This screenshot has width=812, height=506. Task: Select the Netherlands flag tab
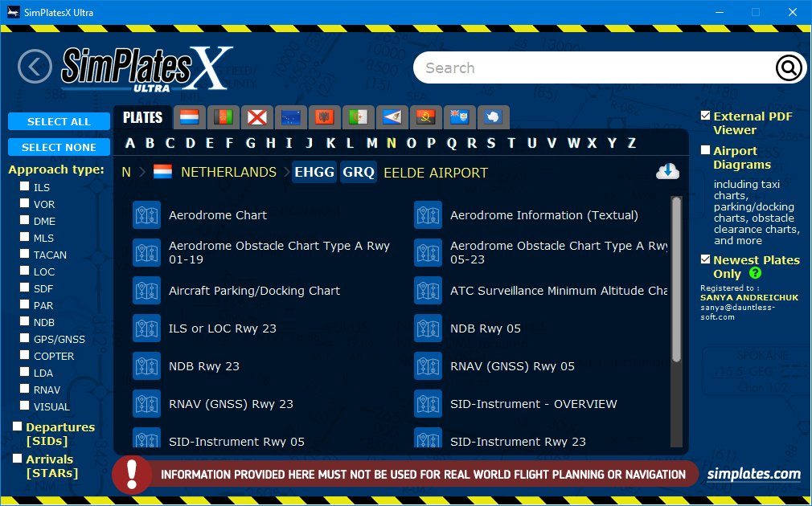[190, 117]
